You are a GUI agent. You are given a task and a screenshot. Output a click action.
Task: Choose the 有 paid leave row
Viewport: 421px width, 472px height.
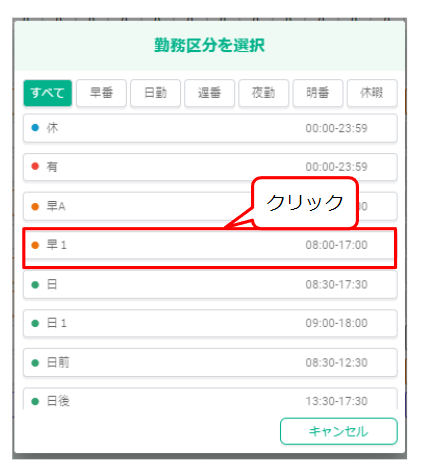point(210,167)
